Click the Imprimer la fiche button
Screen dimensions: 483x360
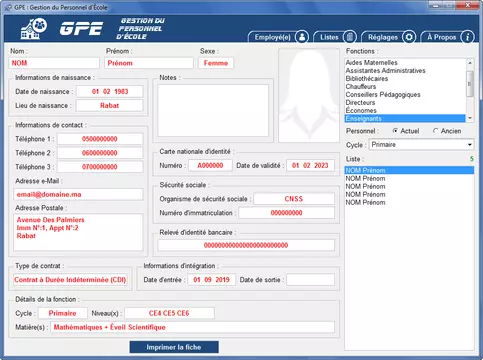174,347
